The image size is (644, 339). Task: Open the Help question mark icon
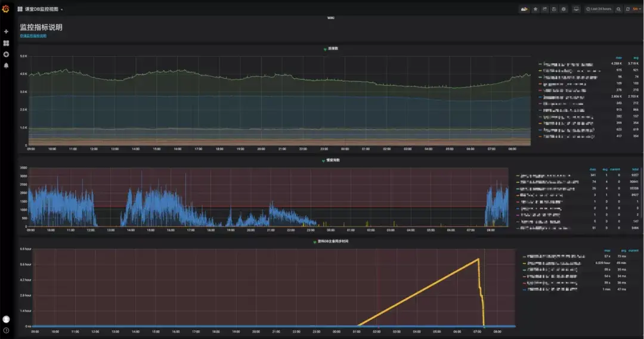6,331
